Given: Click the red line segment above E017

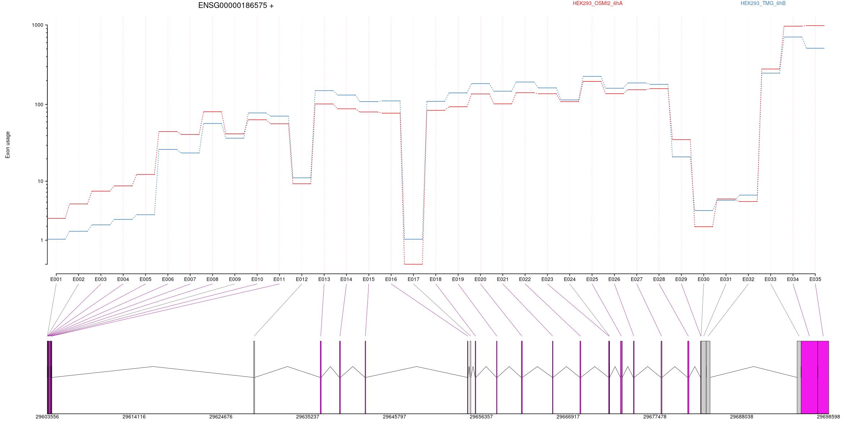Looking at the screenshot, I should (413, 264).
